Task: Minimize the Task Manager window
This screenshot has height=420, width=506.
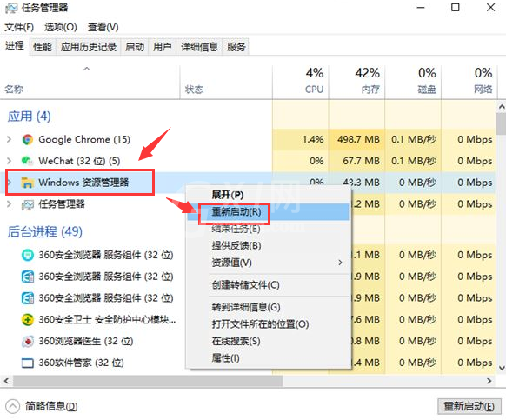Action: tap(421, 8)
